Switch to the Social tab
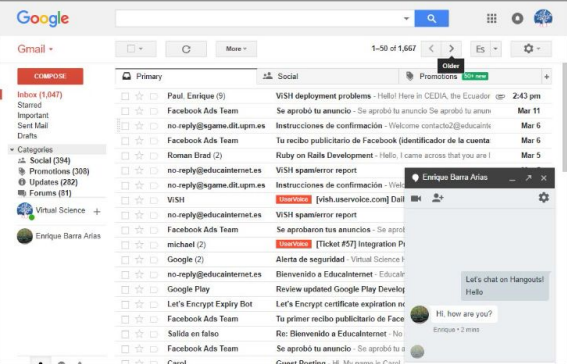Viewport: 567px width, 364px height. click(x=327, y=77)
